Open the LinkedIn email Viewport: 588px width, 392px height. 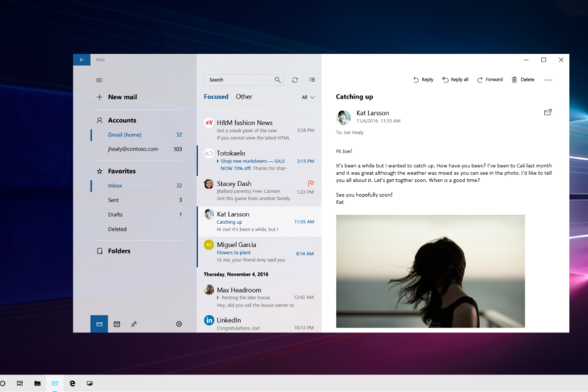[x=259, y=323]
